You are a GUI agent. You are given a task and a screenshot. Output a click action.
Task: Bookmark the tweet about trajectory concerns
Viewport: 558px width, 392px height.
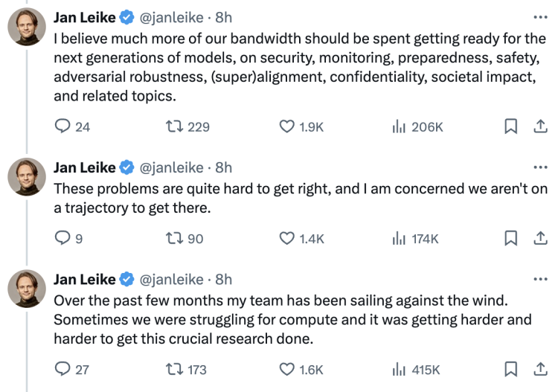tap(511, 238)
